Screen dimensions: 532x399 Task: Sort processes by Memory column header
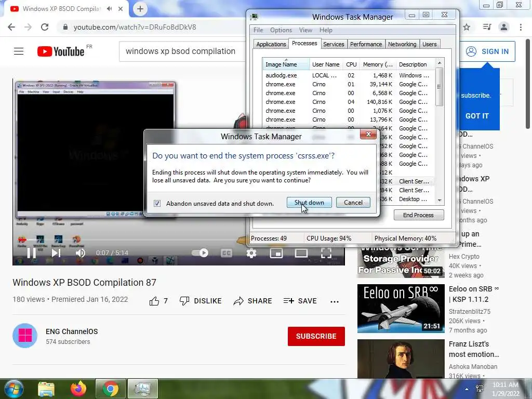[378, 64]
